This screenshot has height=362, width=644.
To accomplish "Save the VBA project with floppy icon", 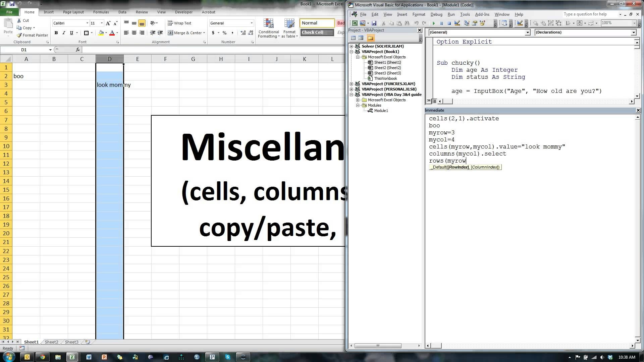I will (374, 23).
